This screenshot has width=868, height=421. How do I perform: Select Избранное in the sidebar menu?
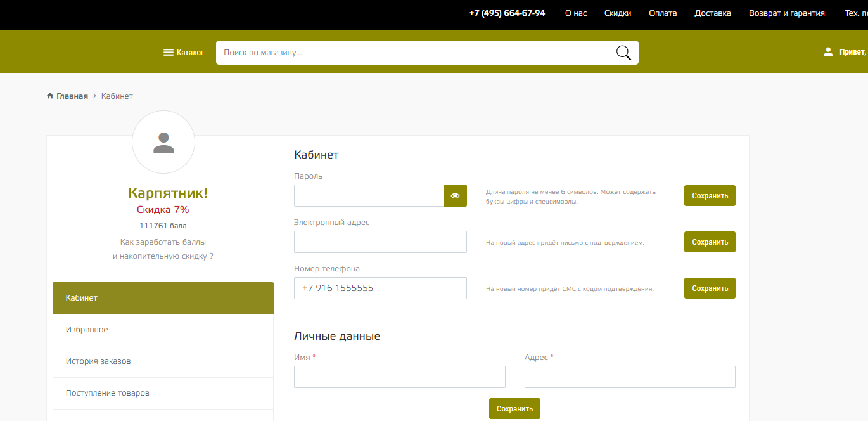click(87, 330)
